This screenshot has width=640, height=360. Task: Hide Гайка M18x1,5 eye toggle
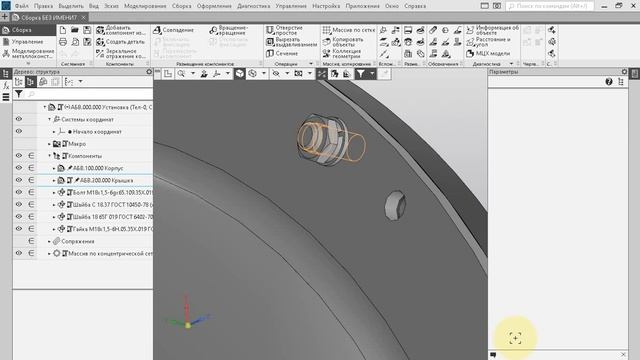[x=19, y=229]
